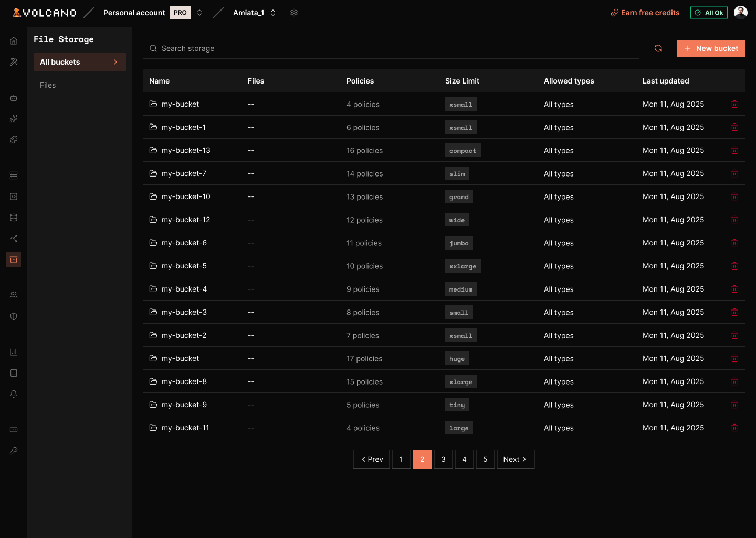
Task: Open the book documentation sidebar icon
Action: [x=14, y=373]
